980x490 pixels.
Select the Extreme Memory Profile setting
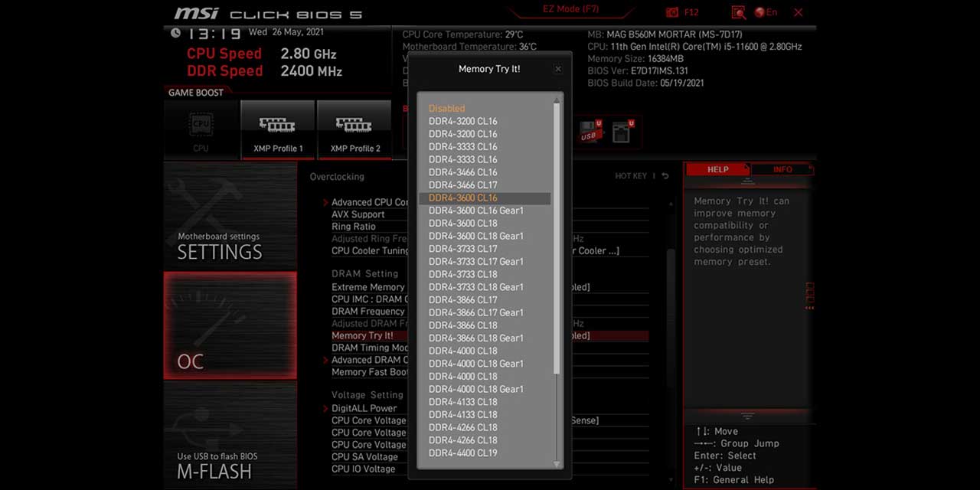[368, 287]
